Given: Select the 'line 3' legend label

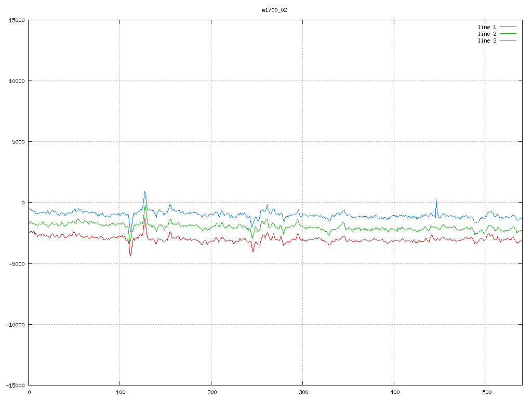Looking at the screenshot, I should (487, 41).
